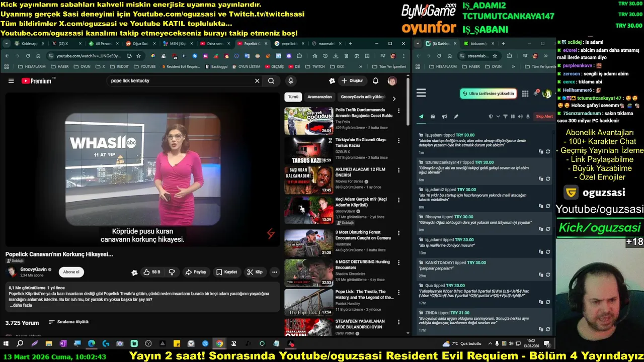644x362 pixels.
Task: Click the Oluştur create button
Action: [352, 80]
